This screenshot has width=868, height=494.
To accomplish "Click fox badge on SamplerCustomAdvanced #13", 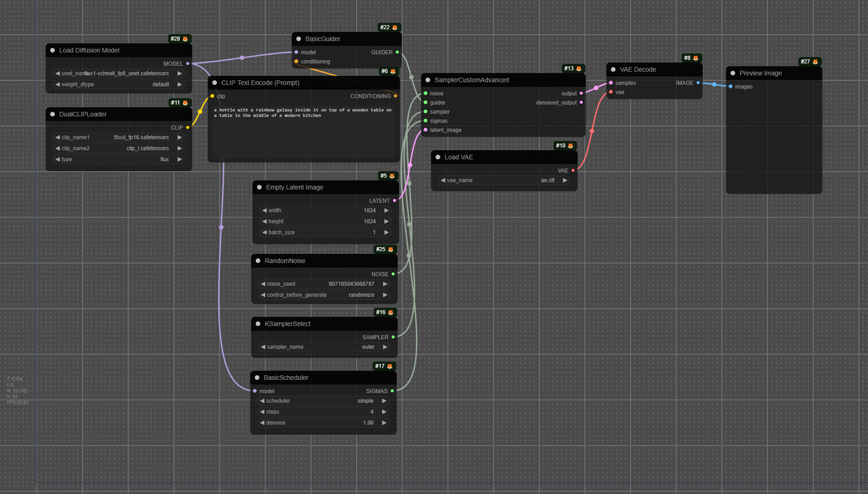I will point(579,68).
